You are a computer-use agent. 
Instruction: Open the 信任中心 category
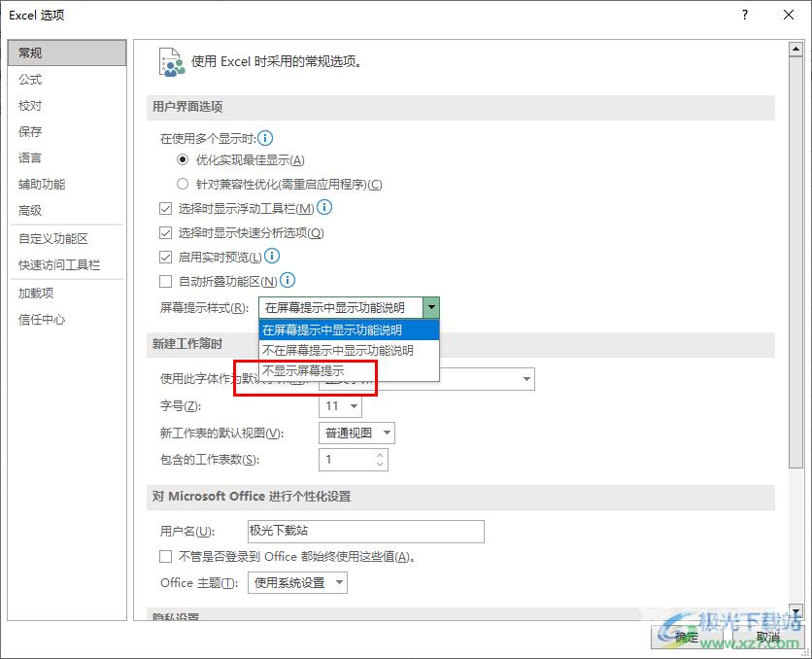(x=67, y=320)
